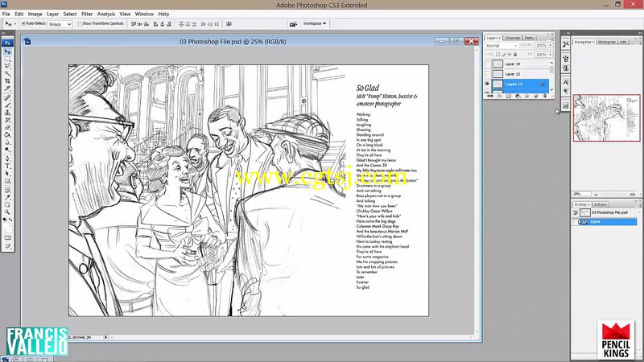Select the Dodge tool
This screenshot has width=644, height=362.
[7, 150]
